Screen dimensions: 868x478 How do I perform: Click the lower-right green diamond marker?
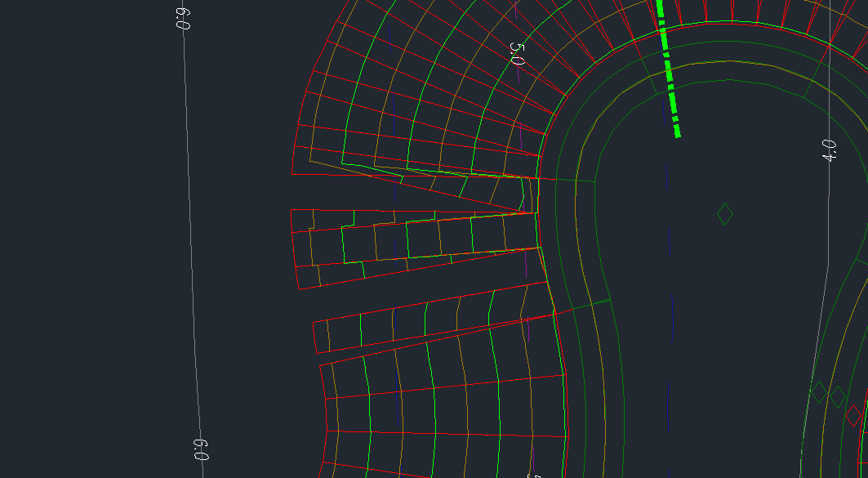(x=837, y=396)
